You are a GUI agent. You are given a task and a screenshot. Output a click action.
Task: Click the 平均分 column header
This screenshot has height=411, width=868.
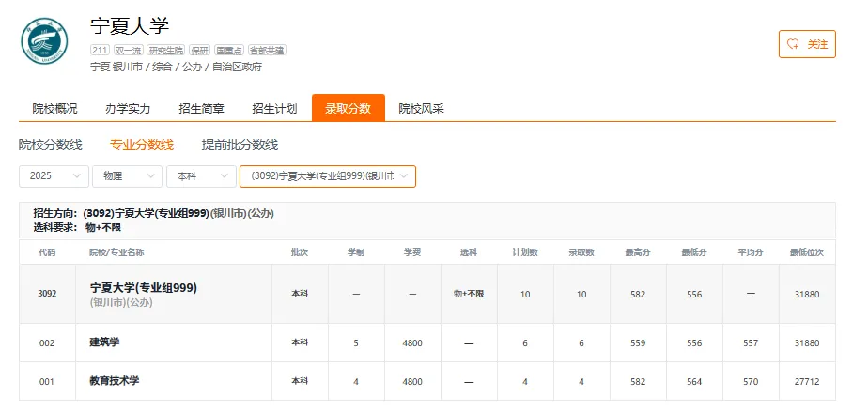point(751,252)
